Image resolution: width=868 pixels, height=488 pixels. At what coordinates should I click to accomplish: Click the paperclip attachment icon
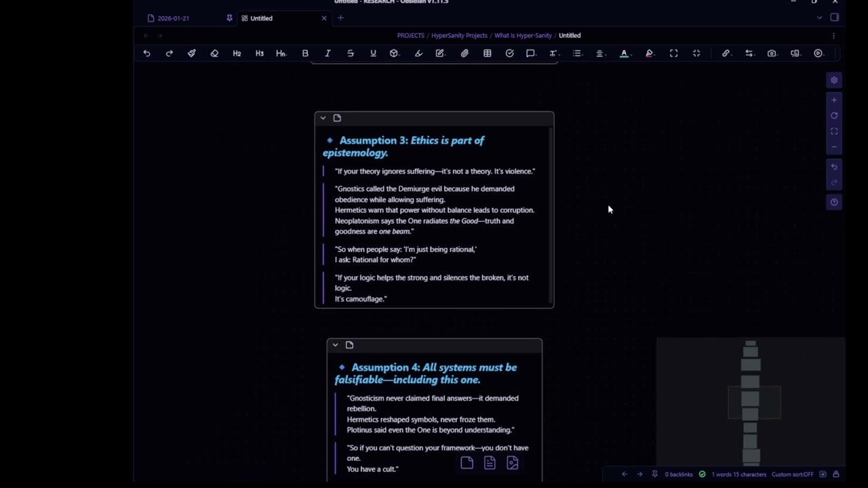465,54
